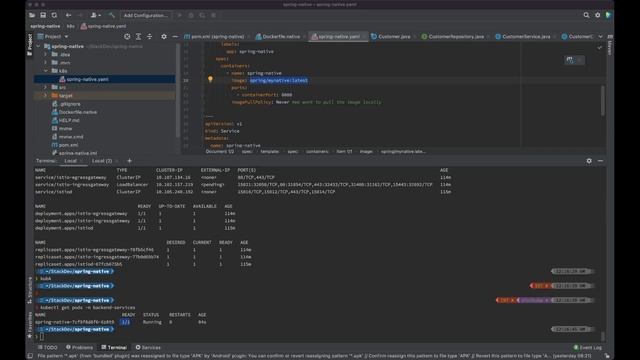Expand the target folder

pos(46,96)
